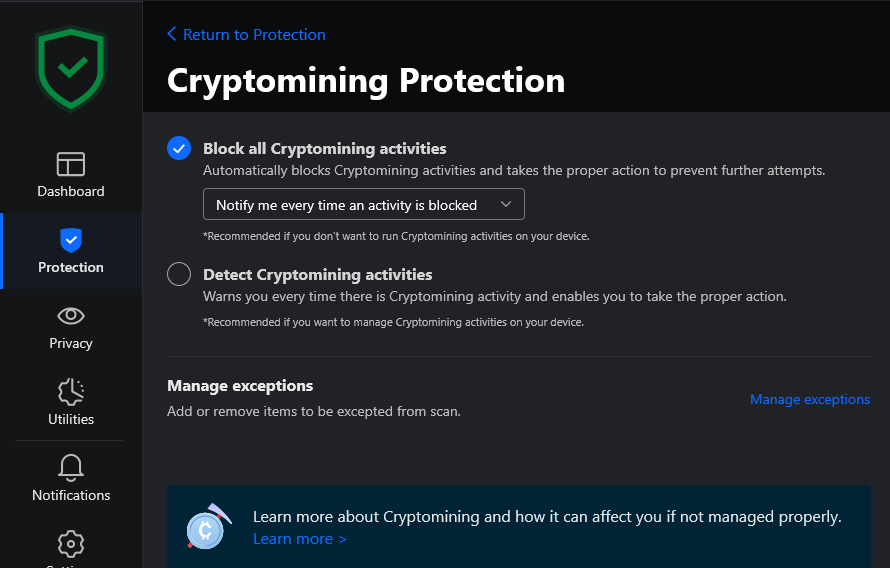This screenshot has height=568, width=890.
Task: Click the Manage exceptions link
Action: coord(810,399)
